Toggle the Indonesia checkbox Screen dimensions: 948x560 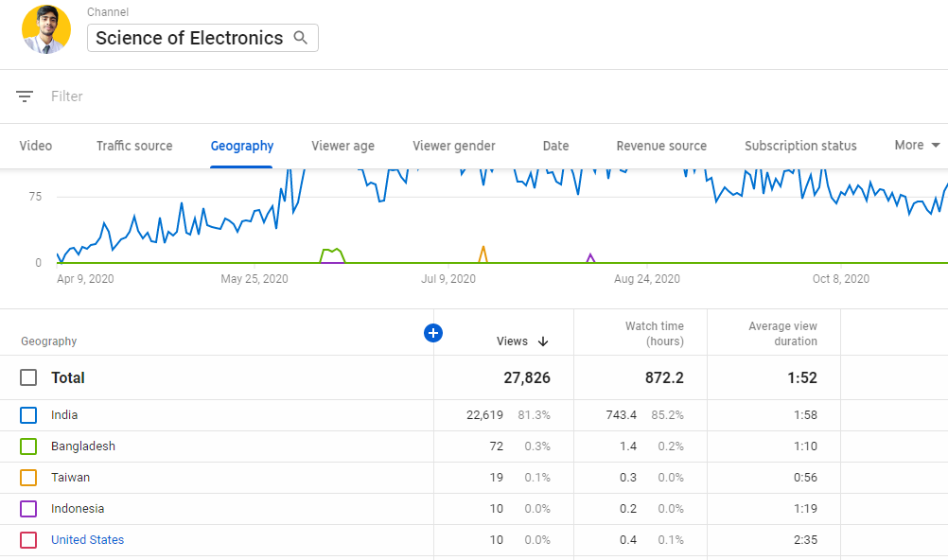pyautogui.click(x=27, y=508)
